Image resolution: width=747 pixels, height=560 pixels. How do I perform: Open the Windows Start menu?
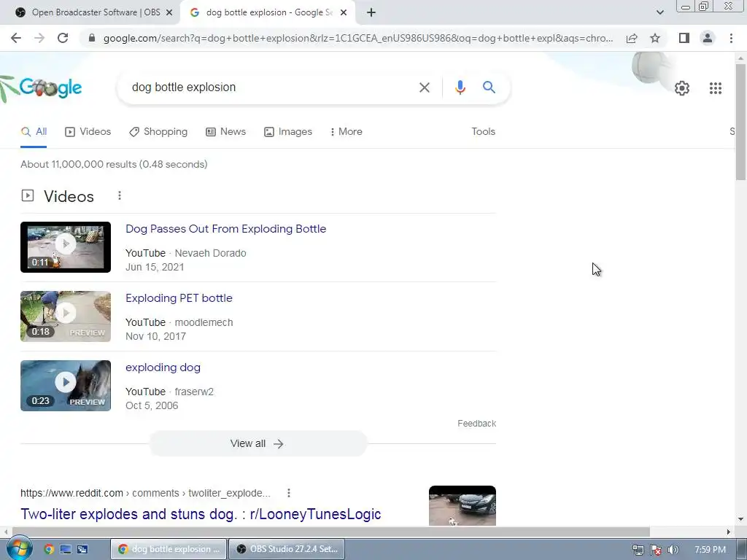coord(20,548)
